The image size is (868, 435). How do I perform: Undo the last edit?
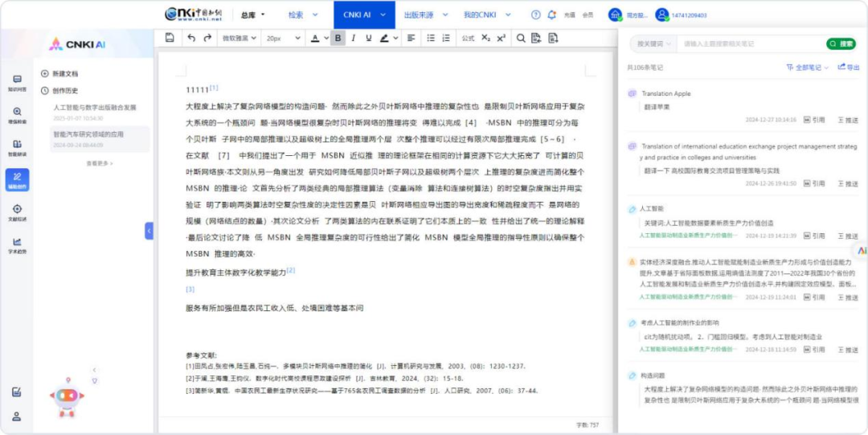pyautogui.click(x=190, y=38)
